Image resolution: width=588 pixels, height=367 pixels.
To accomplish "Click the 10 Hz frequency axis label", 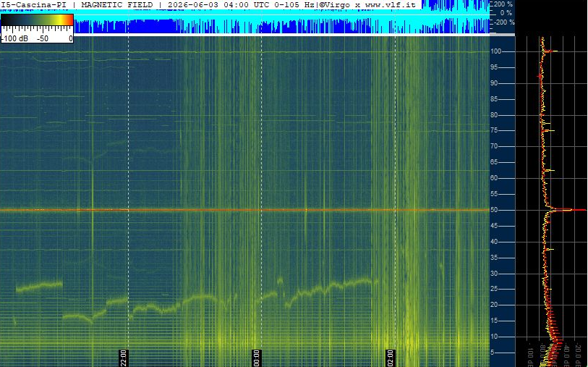I will [x=494, y=337].
